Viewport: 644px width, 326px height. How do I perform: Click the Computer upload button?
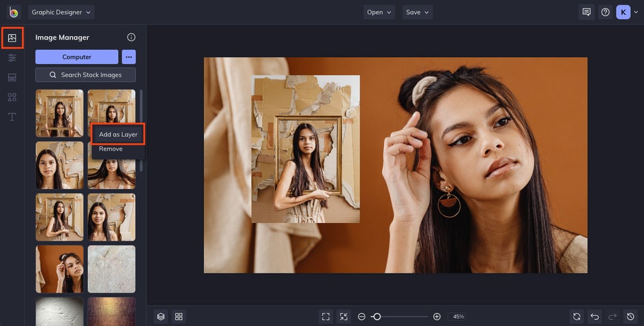[x=77, y=57]
